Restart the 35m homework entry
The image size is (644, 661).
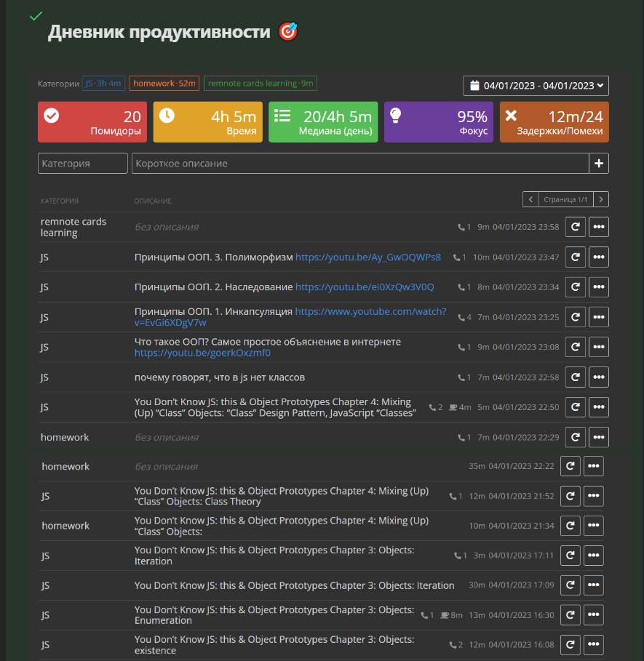[570, 466]
